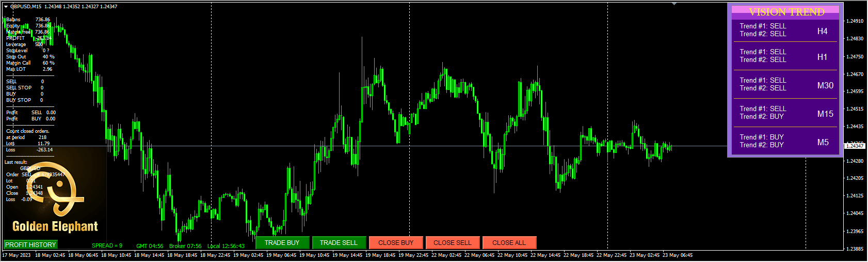The image size is (868, 262).
Task: Select the H1 timeframe label
Action: point(823,57)
